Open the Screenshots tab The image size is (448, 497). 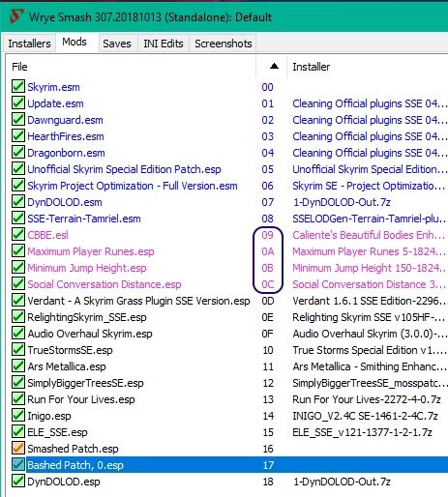tap(224, 44)
